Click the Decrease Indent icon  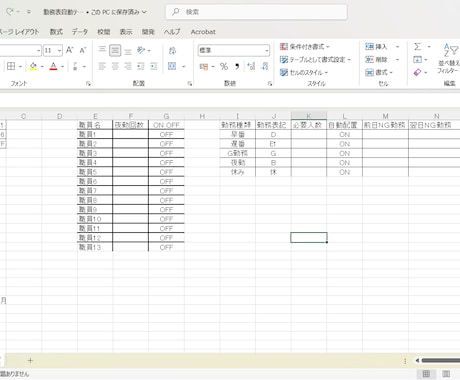141,66
